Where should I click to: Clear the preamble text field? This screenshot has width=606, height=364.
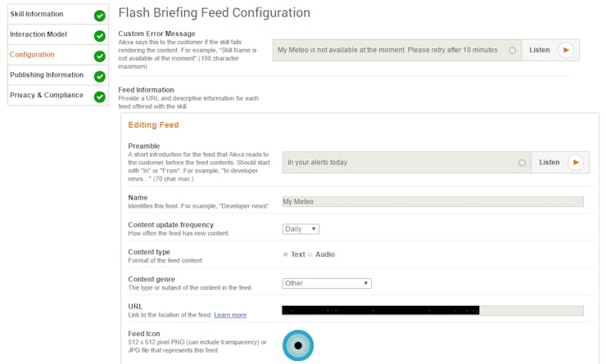pos(522,163)
